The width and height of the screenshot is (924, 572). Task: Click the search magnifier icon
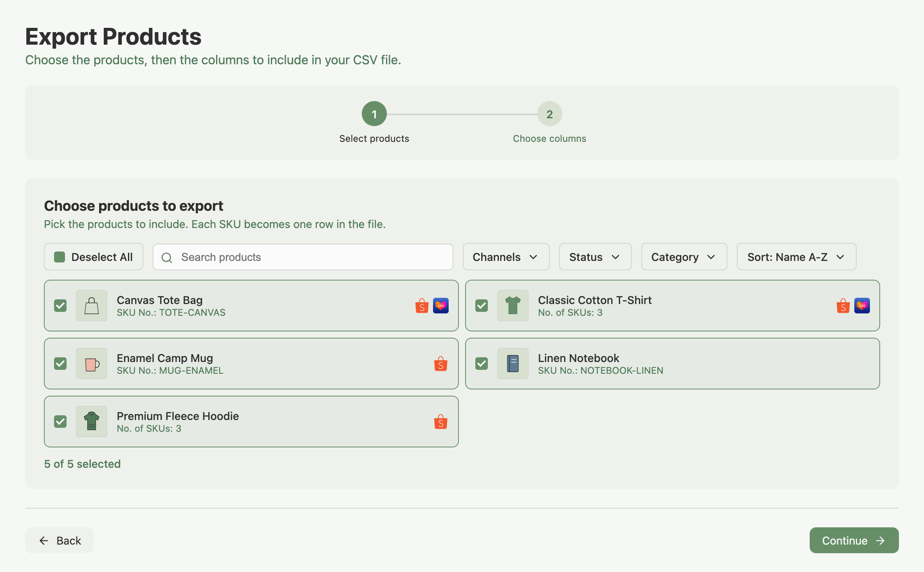pyautogui.click(x=167, y=257)
